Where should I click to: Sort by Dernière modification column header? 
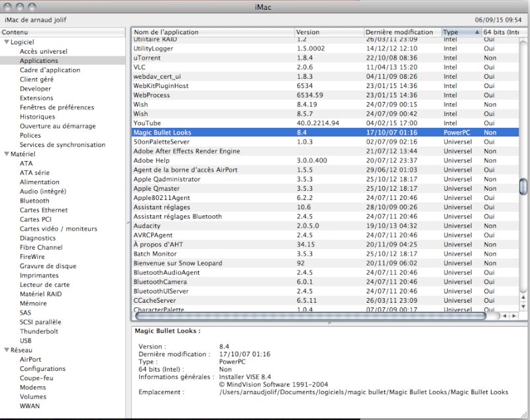401,32
